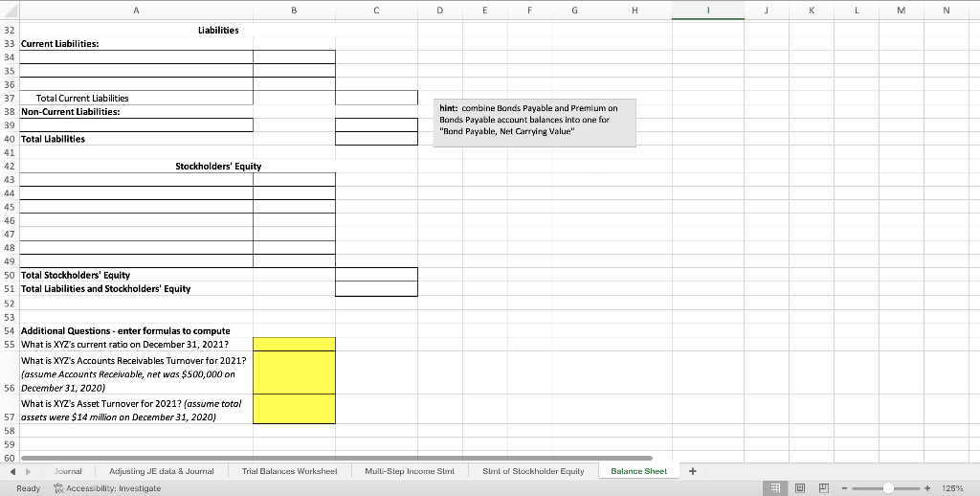The width and height of the screenshot is (980, 496).
Task: Open zoom dialog via 125% label
Action: coord(950,488)
